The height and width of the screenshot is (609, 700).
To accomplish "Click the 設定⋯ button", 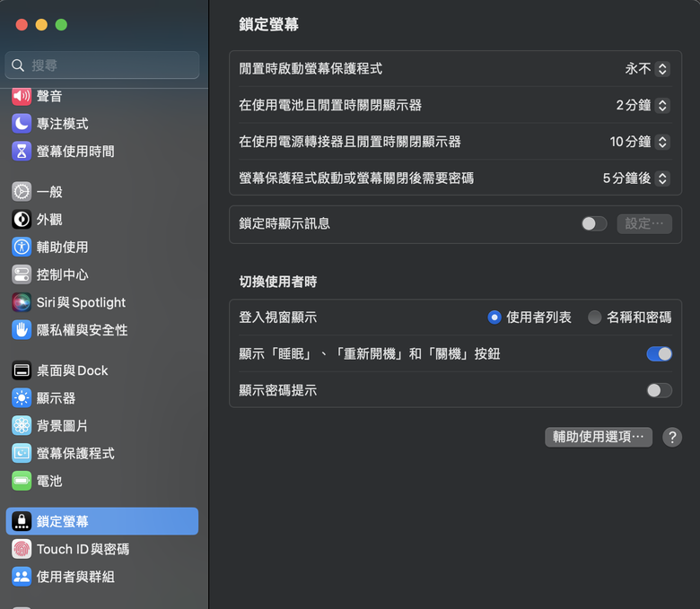I will coord(644,223).
